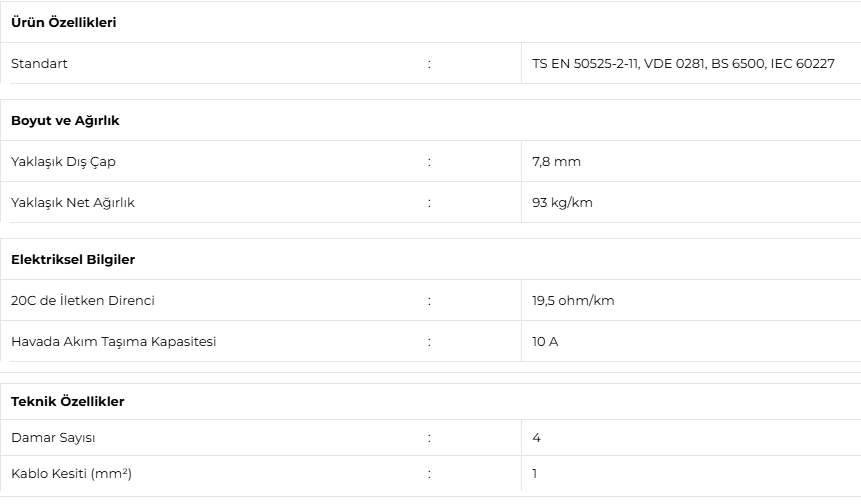Click the 19,5 ohm/km resistance value
Viewport: 861px width, 504px height.
click(573, 300)
